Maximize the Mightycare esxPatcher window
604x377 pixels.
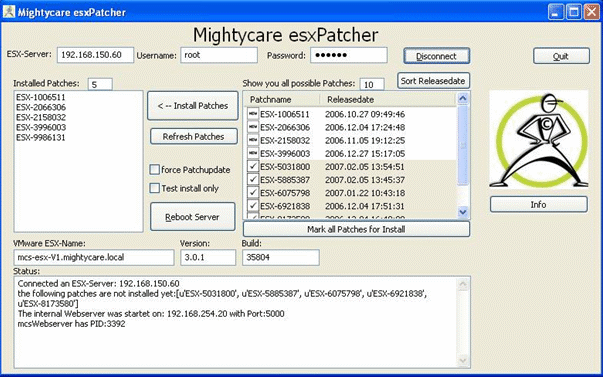pyautogui.click(x=573, y=12)
